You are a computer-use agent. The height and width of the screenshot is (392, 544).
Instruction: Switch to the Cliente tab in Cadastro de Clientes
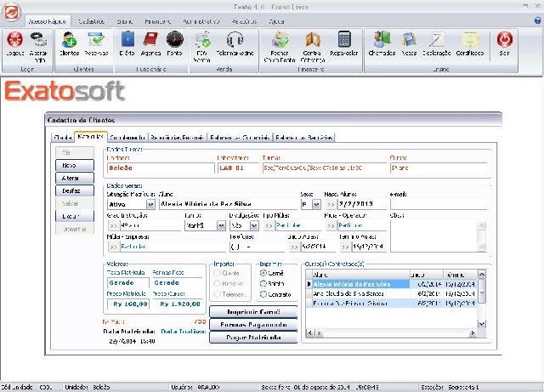pyautogui.click(x=62, y=138)
